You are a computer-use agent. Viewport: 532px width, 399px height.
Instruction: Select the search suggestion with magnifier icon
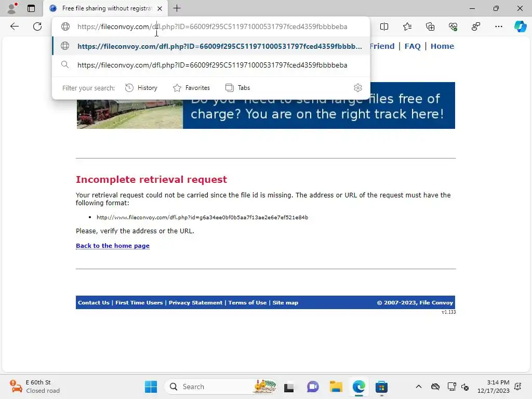pyautogui.click(x=211, y=65)
